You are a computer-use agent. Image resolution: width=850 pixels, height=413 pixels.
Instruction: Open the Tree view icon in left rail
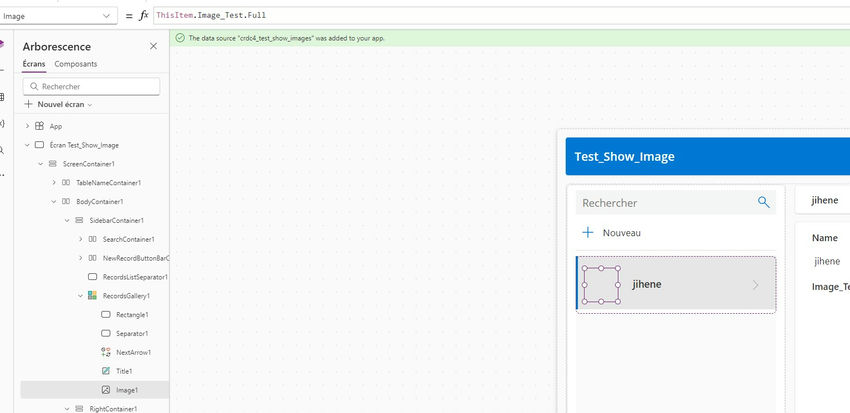[x=2, y=44]
